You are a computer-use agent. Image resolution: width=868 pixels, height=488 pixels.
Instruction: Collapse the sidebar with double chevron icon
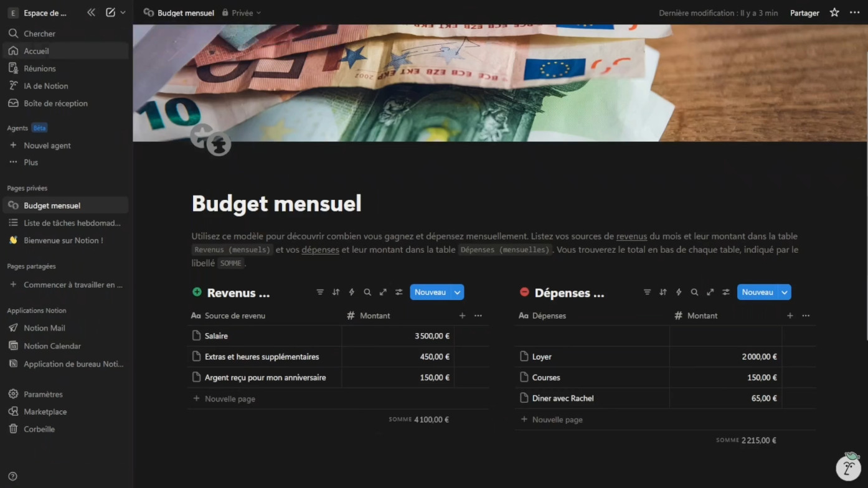click(91, 12)
